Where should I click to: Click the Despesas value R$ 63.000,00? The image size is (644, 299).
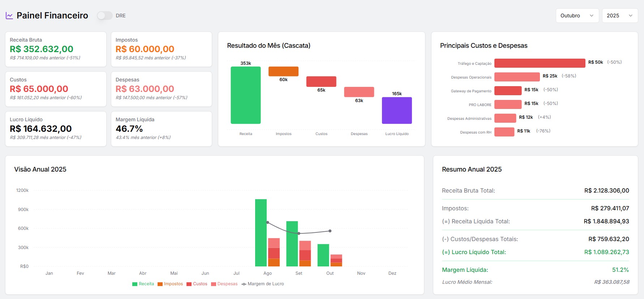145,89
